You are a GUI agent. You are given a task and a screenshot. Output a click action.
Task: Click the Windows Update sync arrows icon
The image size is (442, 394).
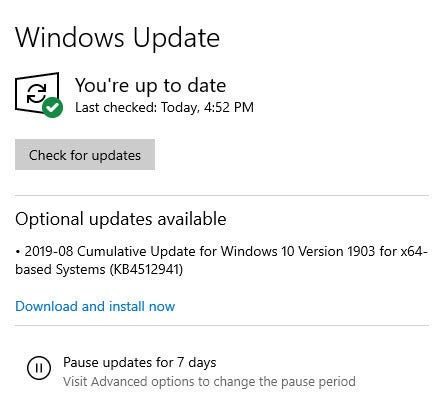[x=36, y=93]
